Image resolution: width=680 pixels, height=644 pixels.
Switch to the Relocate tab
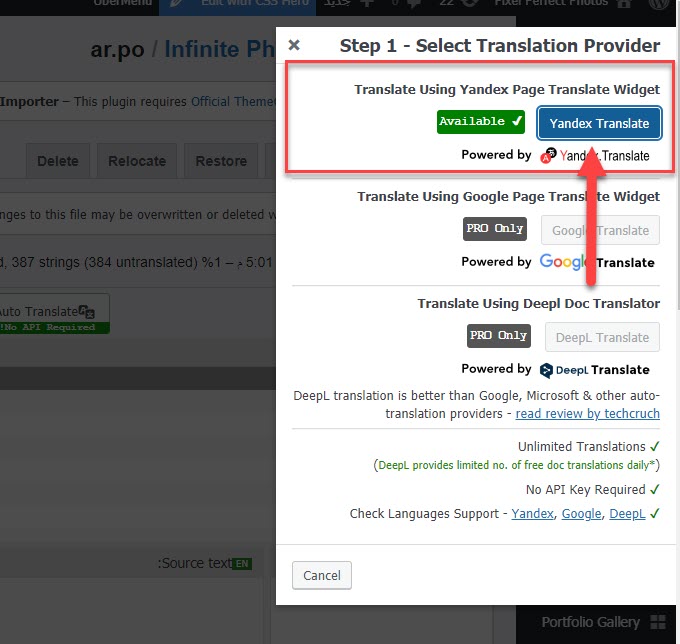click(137, 161)
